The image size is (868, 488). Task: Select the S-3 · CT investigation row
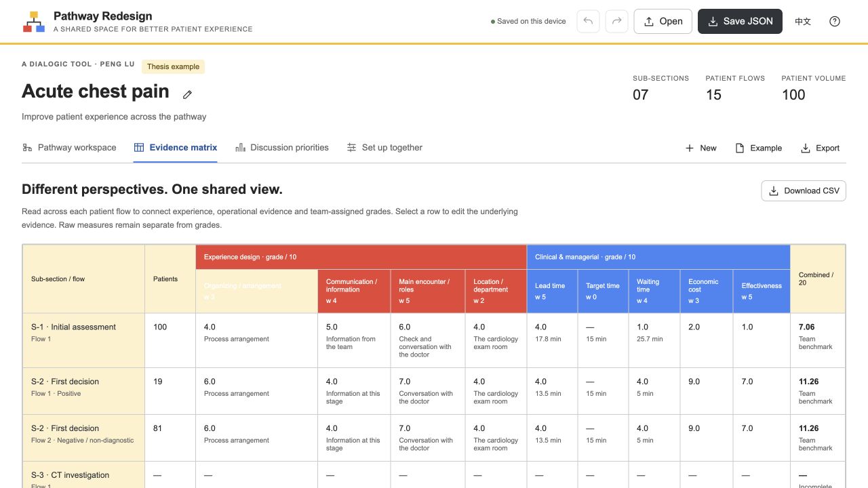pos(434,475)
